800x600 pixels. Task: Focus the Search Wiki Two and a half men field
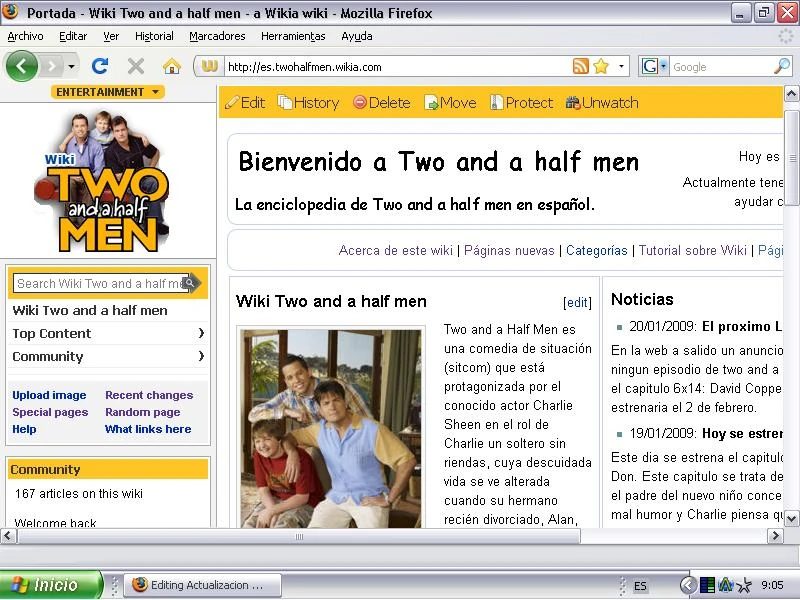point(99,283)
